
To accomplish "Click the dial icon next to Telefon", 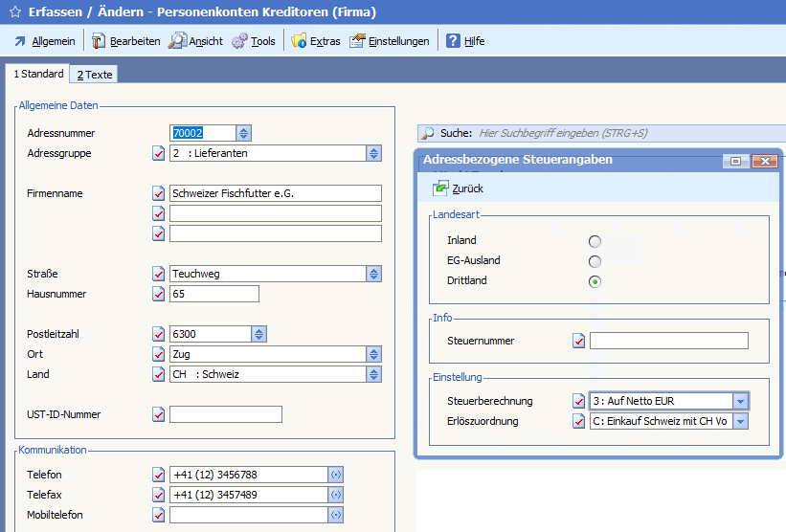I will (335, 475).
